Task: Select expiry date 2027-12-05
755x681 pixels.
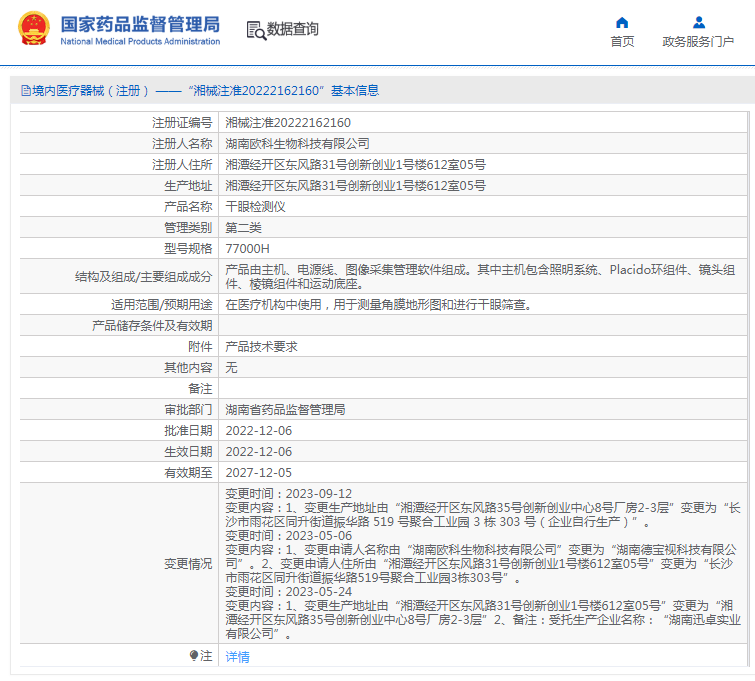Action: [x=259, y=472]
